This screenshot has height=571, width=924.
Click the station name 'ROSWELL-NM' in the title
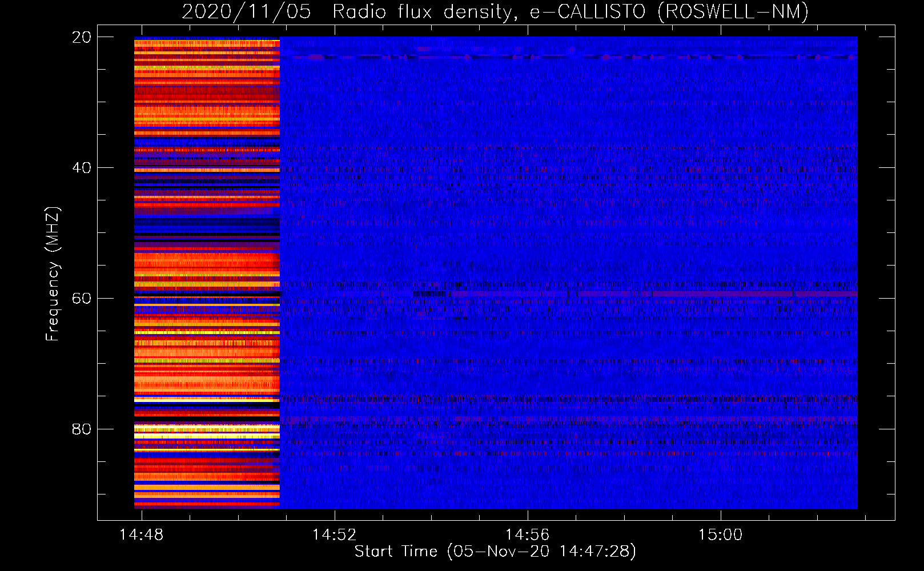[733, 11]
